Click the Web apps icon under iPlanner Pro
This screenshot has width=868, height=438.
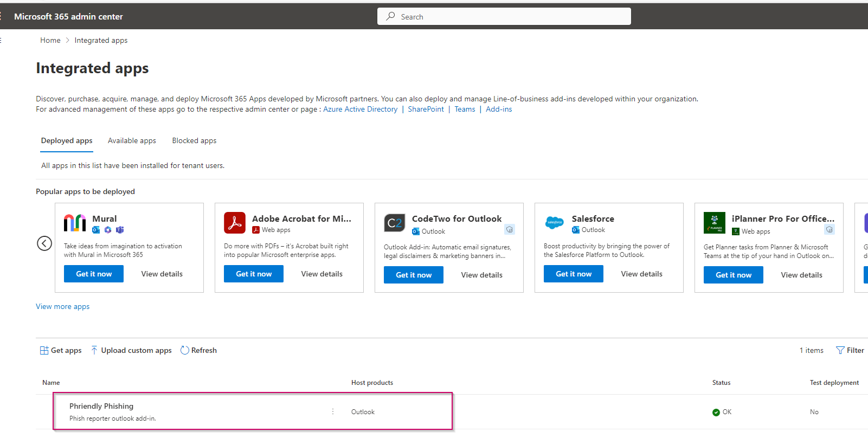[x=736, y=231]
